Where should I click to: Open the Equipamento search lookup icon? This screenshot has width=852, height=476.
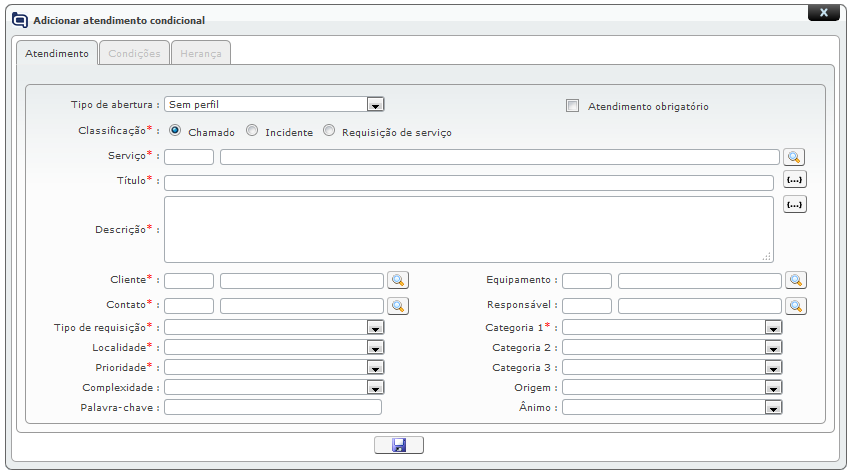(x=795, y=280)
